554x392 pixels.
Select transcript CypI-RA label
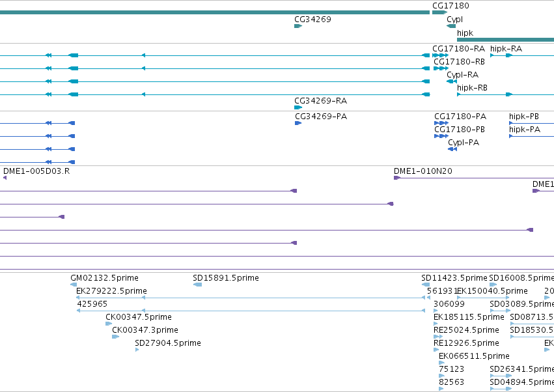(x=462, y=75)
